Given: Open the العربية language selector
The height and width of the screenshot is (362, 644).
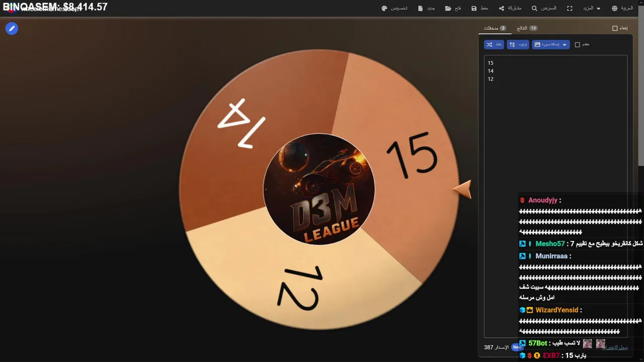Looking at the screenshot, I should pyautogui.click(x=622, y=9).
